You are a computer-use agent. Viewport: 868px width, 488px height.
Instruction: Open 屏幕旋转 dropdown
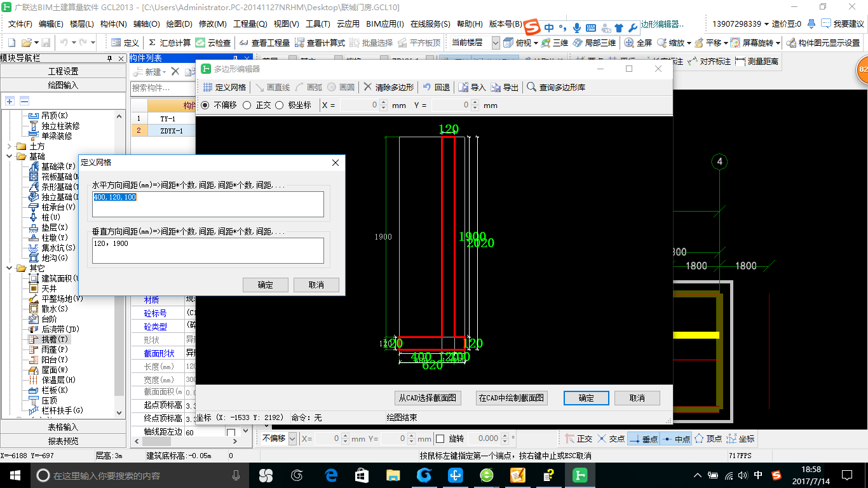[778, 43]
